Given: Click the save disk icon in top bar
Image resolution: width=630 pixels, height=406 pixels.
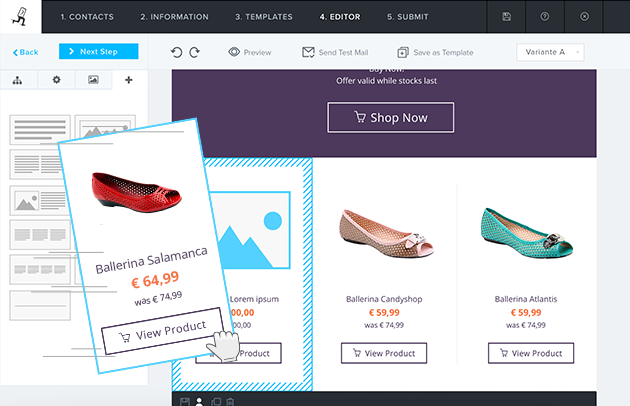Looking at the screenshot, I should [507, 16].
